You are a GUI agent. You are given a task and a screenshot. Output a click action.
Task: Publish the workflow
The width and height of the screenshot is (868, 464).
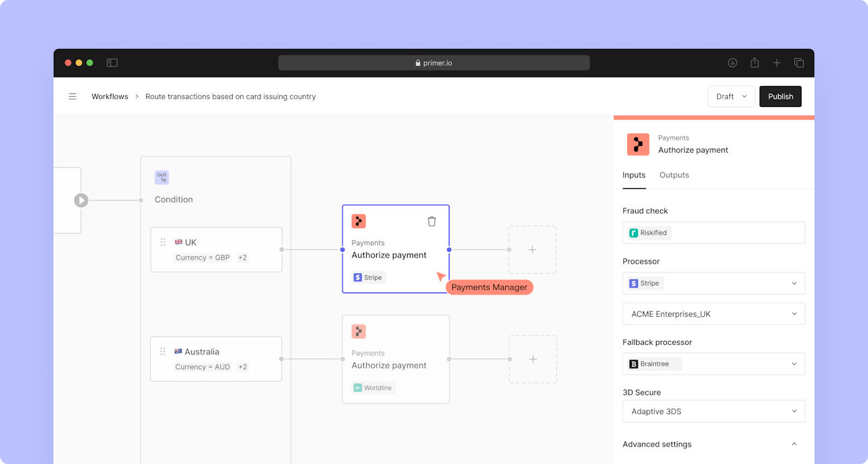(x=781, y=96)
